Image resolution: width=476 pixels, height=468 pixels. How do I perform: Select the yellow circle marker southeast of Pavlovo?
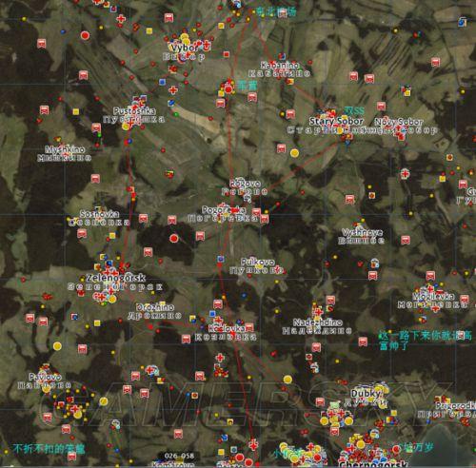point(104,401)
